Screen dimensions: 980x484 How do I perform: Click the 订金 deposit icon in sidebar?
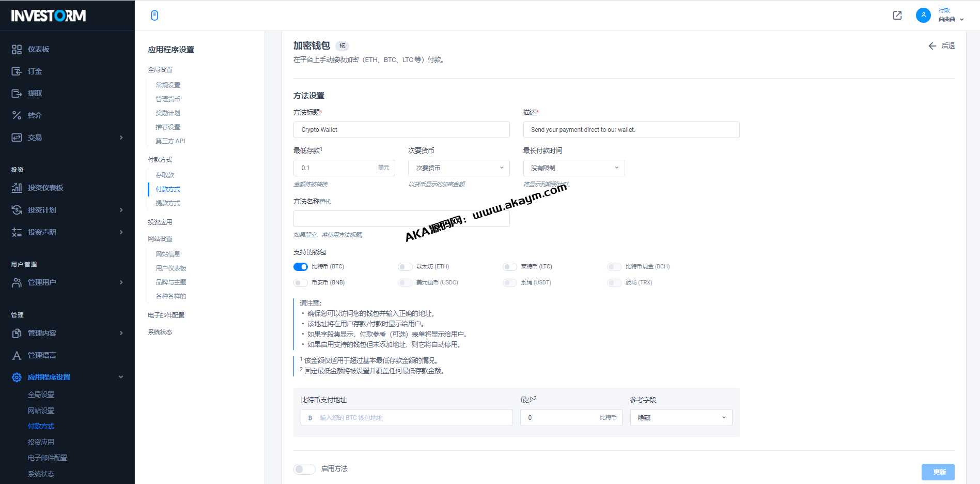[17, 71]
